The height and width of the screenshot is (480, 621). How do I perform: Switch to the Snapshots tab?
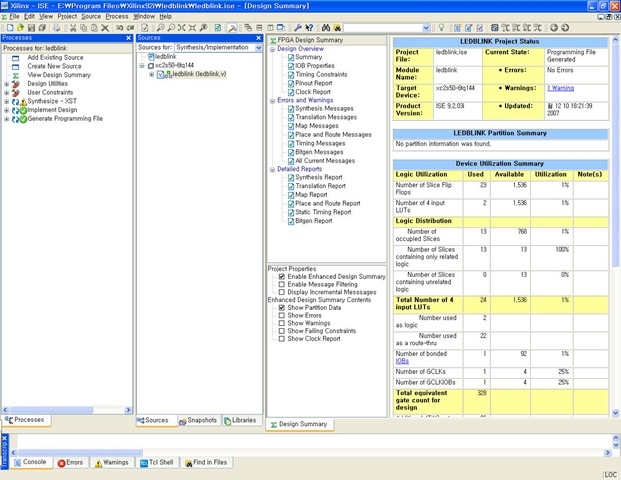[198, 420]
